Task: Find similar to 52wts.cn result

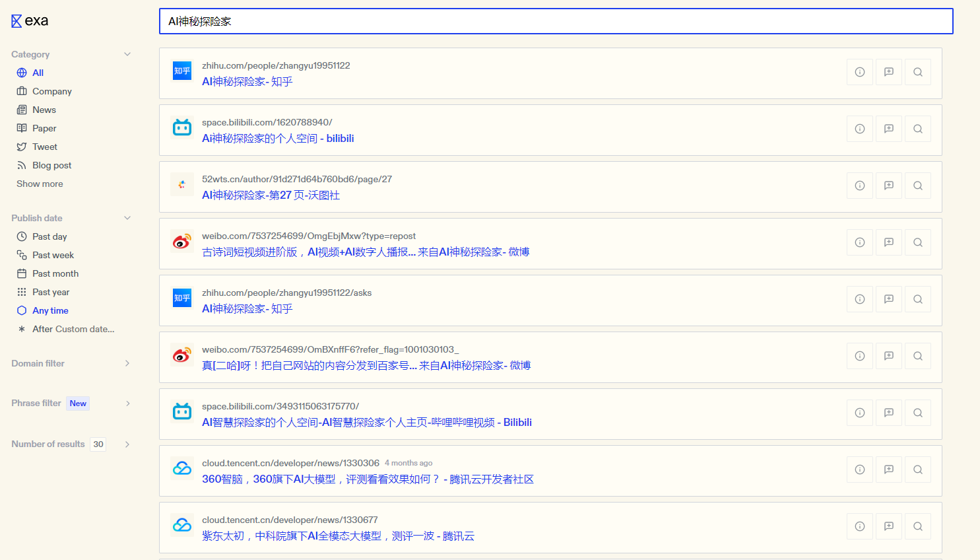Action: [918, 186]
